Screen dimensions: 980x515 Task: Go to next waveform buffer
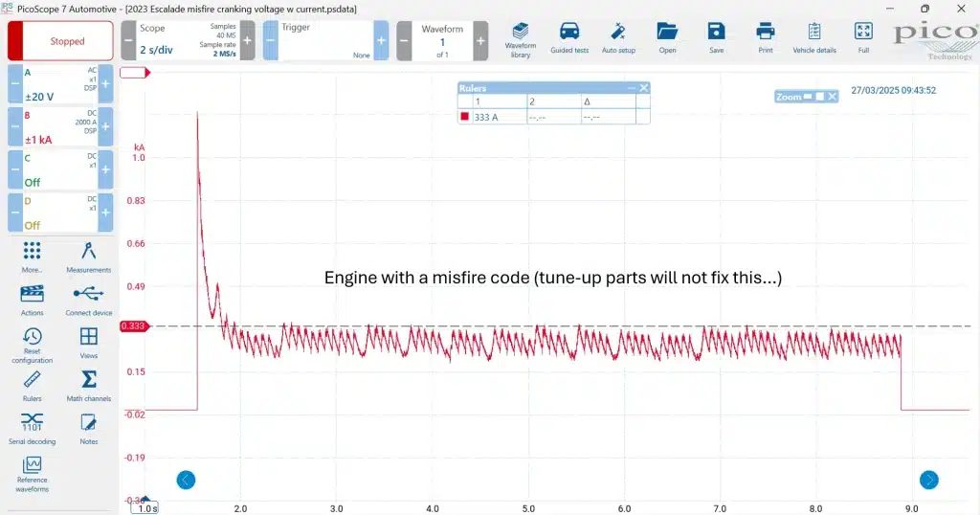(480, 40)
